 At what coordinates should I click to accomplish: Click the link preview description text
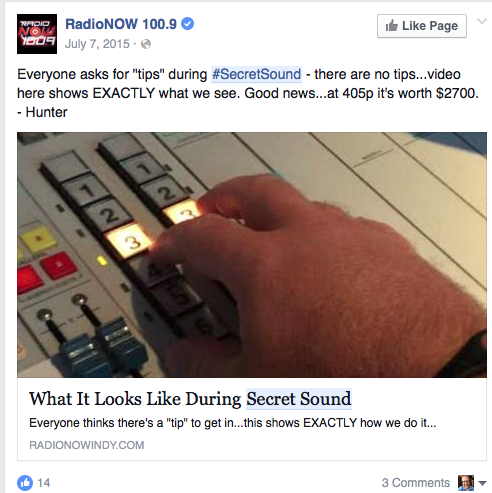click(x=233, y=423)
